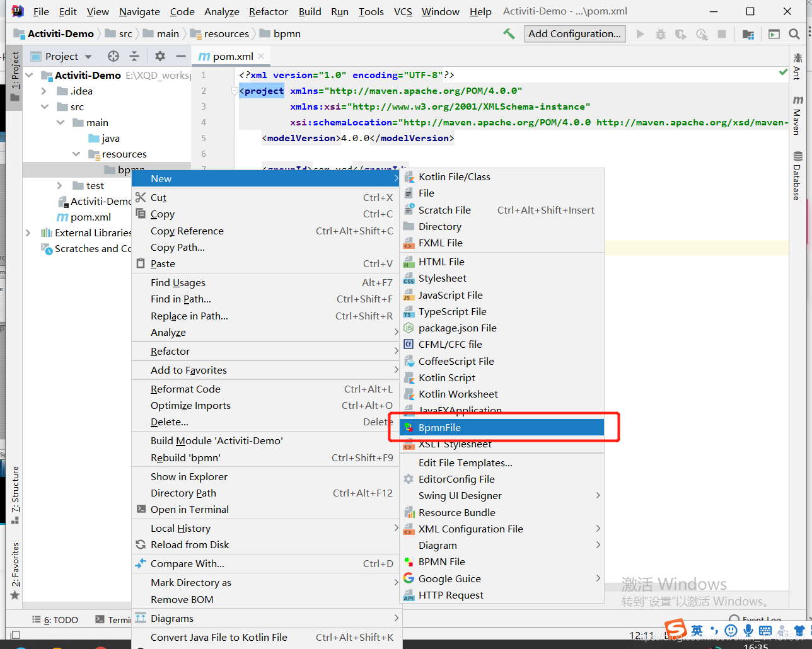Click Paste in context menu
The width and height of the screenshot is (812, 649).
click(265, 263)
